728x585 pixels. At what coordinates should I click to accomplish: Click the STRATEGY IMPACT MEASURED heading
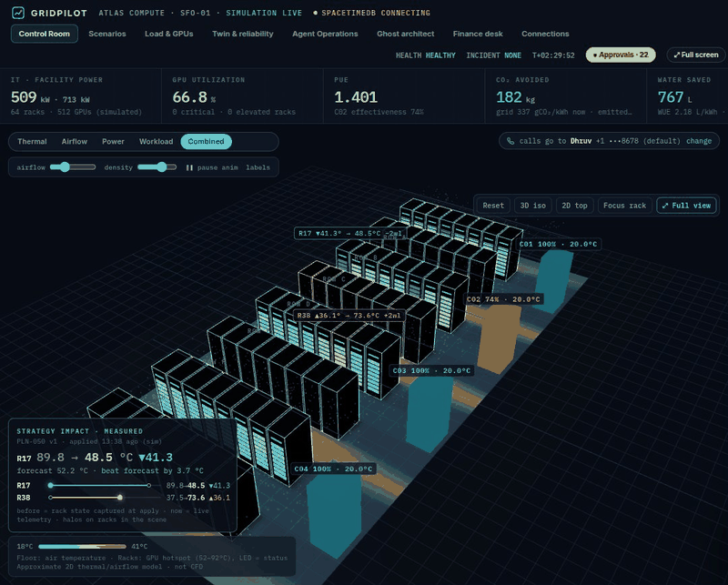tap(80, 431)
